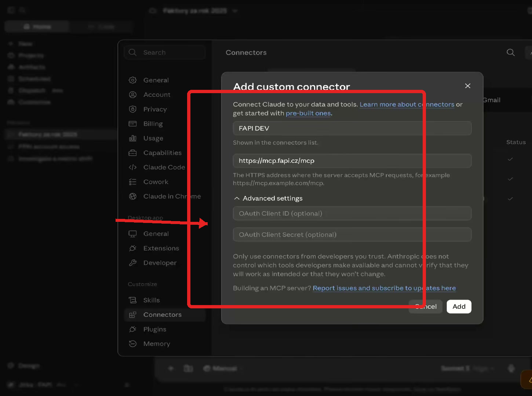
Task: Click the Connectors page heading
Action: tap(246, 52)
